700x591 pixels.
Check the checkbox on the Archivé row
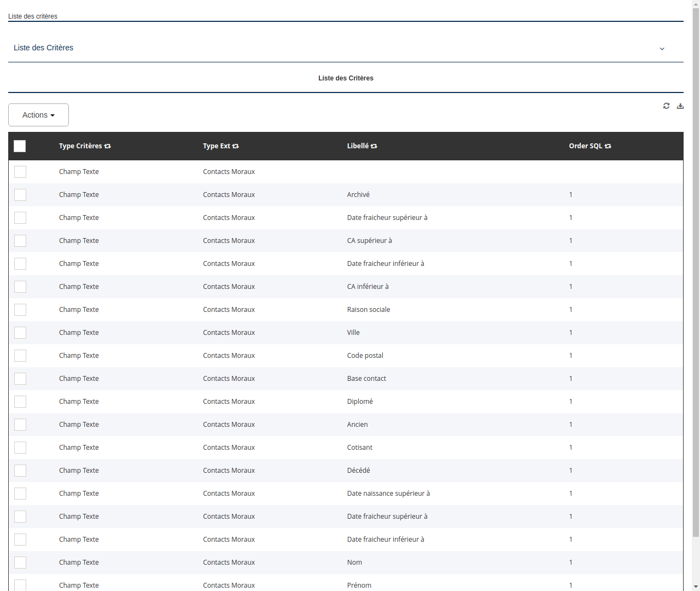(x=20, y=194)
